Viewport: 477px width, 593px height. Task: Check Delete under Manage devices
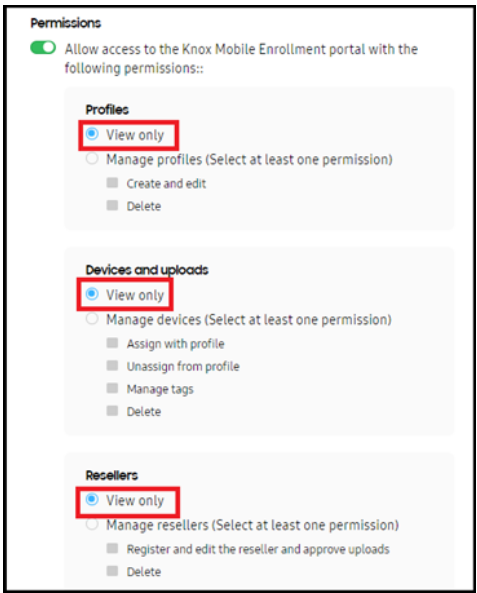click(112, 411)
